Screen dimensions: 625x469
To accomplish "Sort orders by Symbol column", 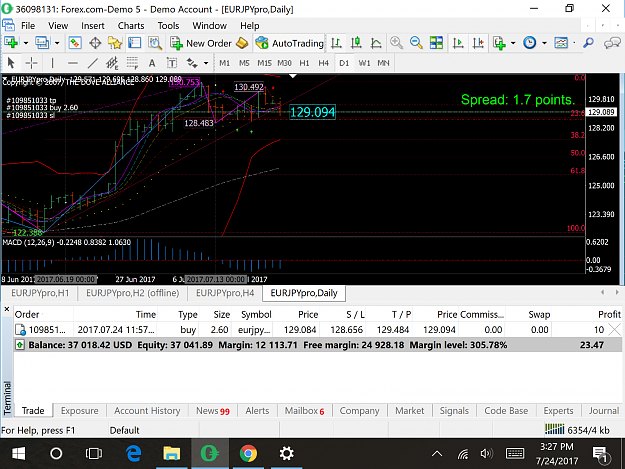I will pos(256,314).
